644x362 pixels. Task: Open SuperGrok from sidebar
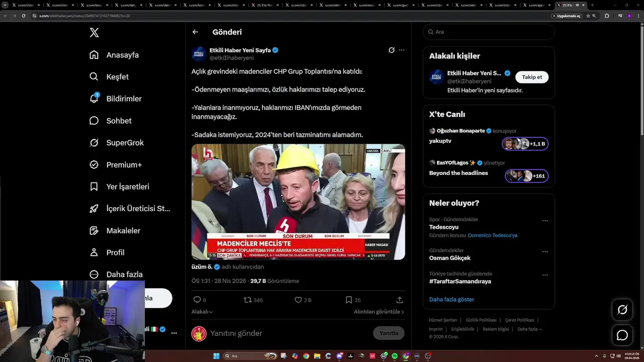(117, 143)
